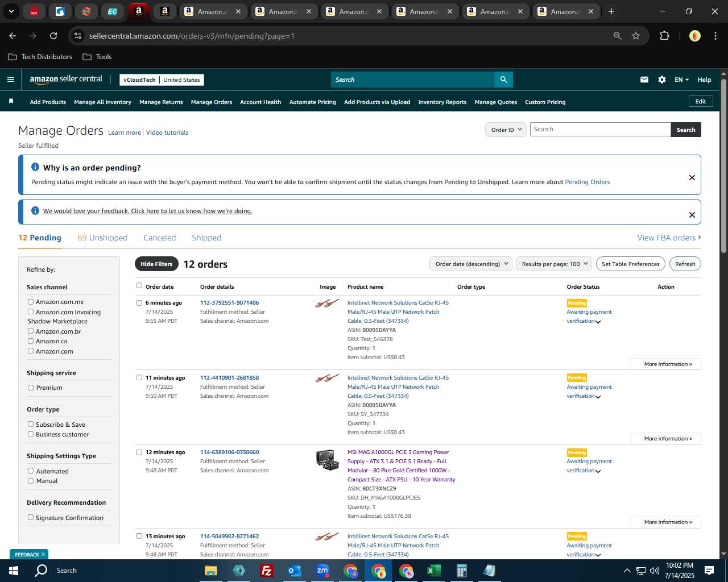Image resolution: width=728 pixels, height=582 pixels.
Task: Open the browser tab search chevron
Action: pos(11,11)
